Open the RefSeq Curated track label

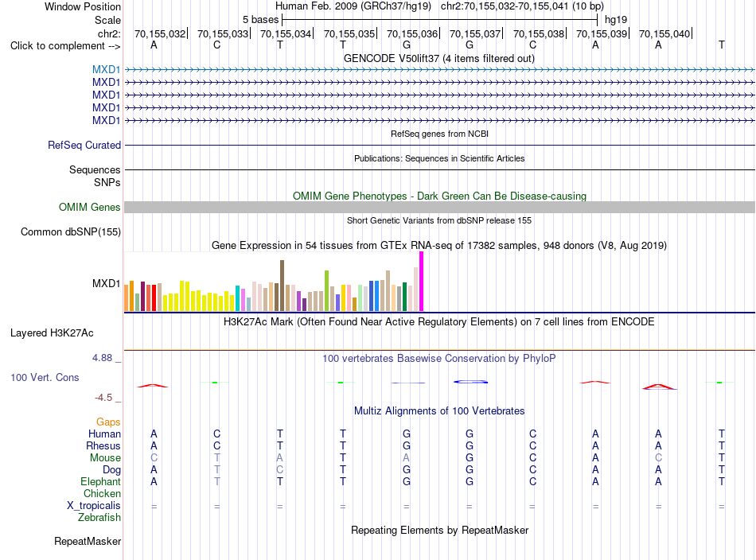84,145
